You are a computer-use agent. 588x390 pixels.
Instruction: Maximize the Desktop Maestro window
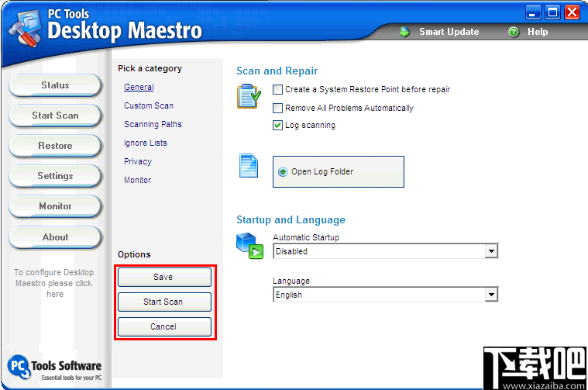(552, 12)
